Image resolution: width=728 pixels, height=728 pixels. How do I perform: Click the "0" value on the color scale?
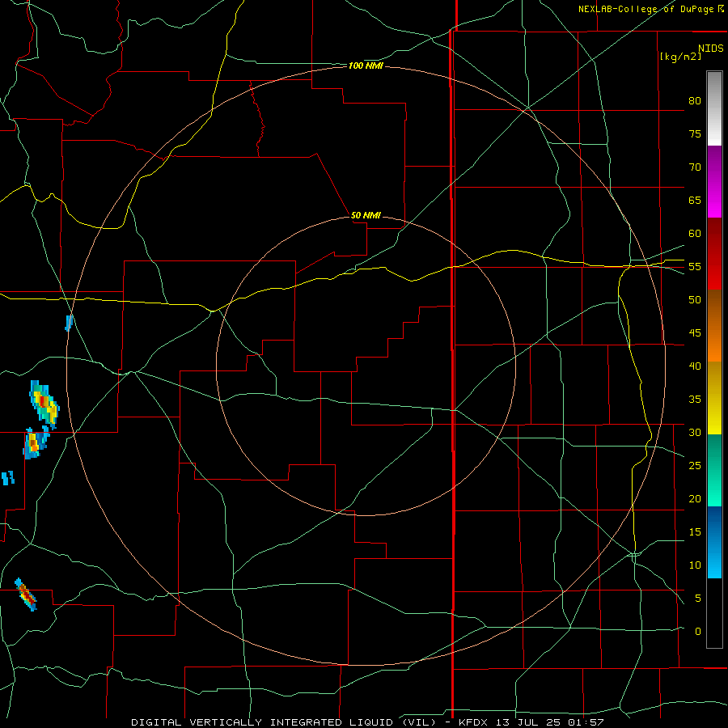click(x=698, y=632)
